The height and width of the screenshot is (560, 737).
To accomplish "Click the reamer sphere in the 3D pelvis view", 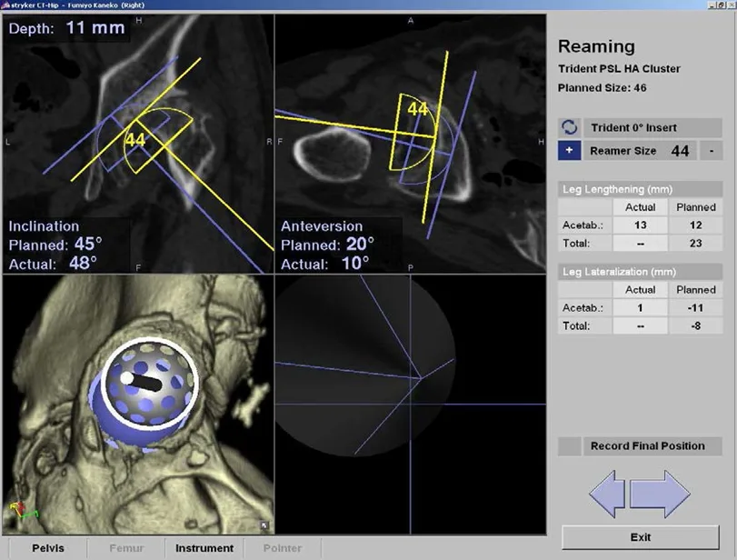I will coord(149,384).
